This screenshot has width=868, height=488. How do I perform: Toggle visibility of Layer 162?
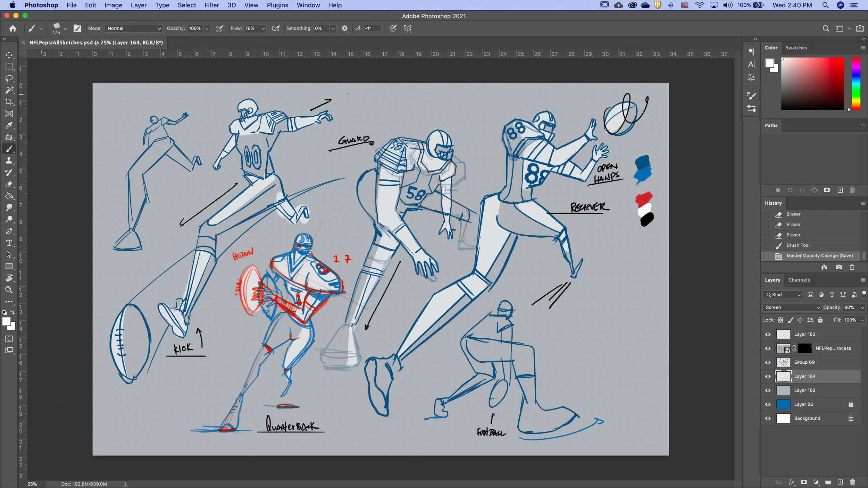(x=768, y=390)
